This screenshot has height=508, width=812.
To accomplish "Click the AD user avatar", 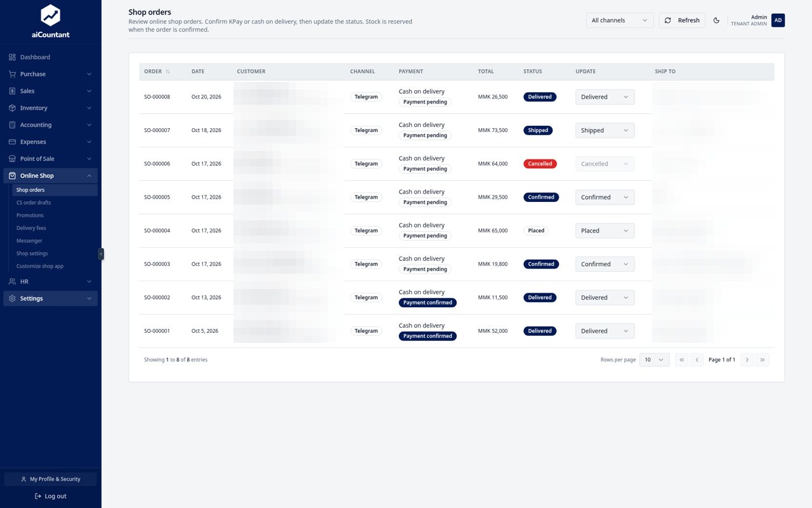I will (x=778, y=20).
